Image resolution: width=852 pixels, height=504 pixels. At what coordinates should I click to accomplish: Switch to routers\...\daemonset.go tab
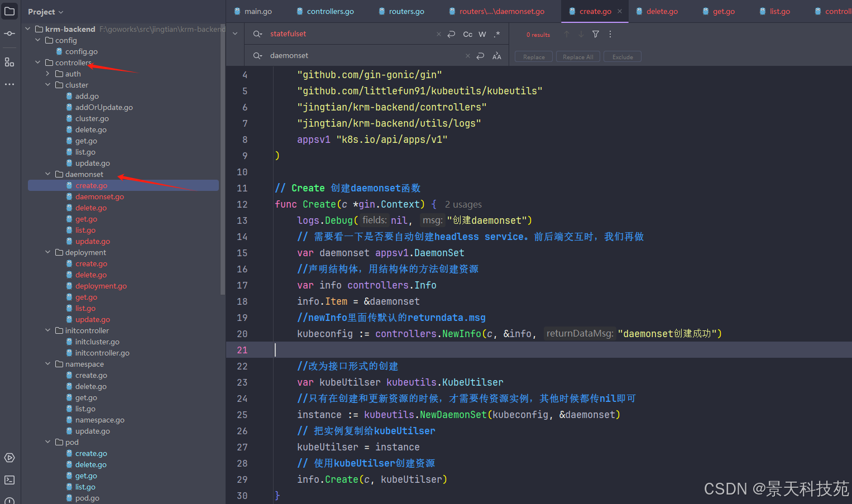pyautogui.click(x=497, y=11)
